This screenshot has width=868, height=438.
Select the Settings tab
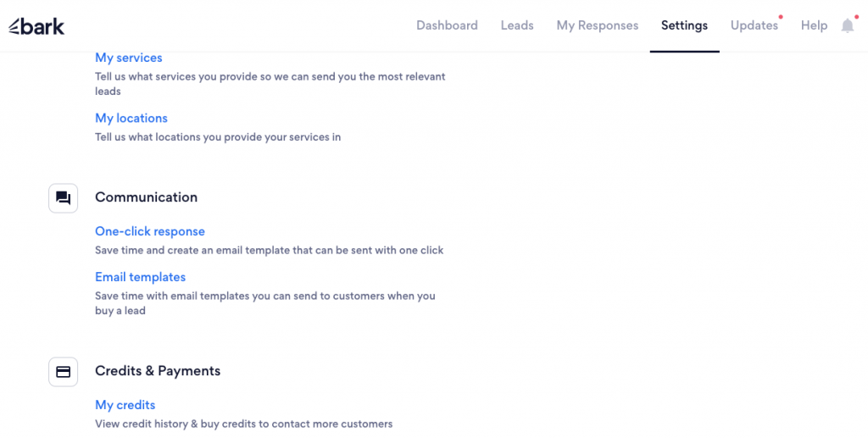click(x=684, y=25)
